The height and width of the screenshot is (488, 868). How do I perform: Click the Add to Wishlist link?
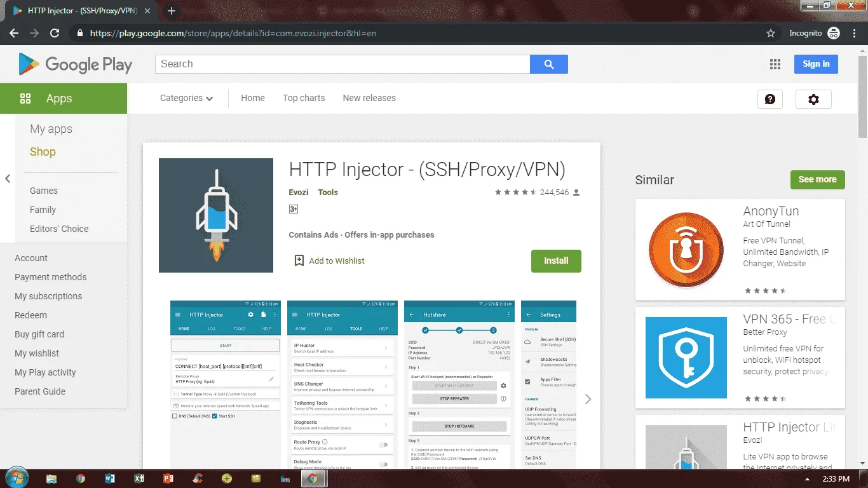point(337,261)
